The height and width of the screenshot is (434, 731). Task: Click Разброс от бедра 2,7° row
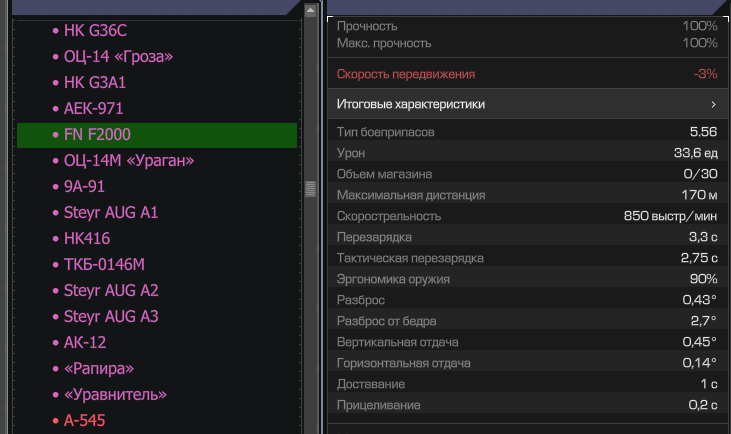pos(528,321)
